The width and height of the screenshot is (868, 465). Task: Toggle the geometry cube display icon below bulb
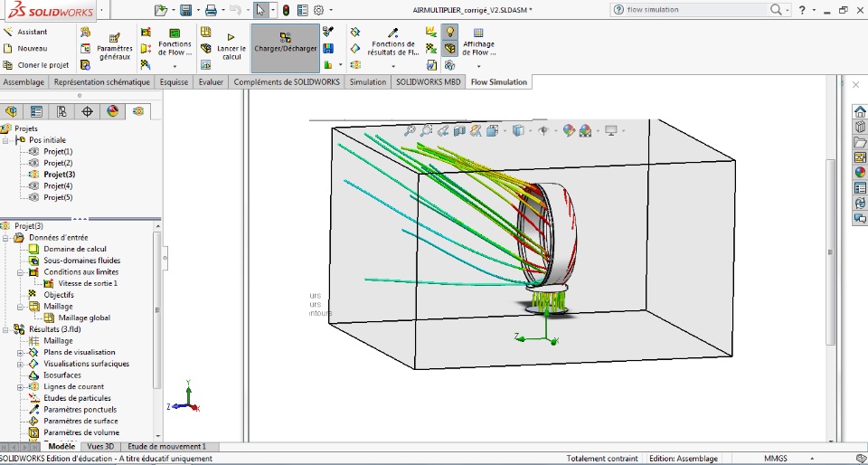tap(449, 49)
